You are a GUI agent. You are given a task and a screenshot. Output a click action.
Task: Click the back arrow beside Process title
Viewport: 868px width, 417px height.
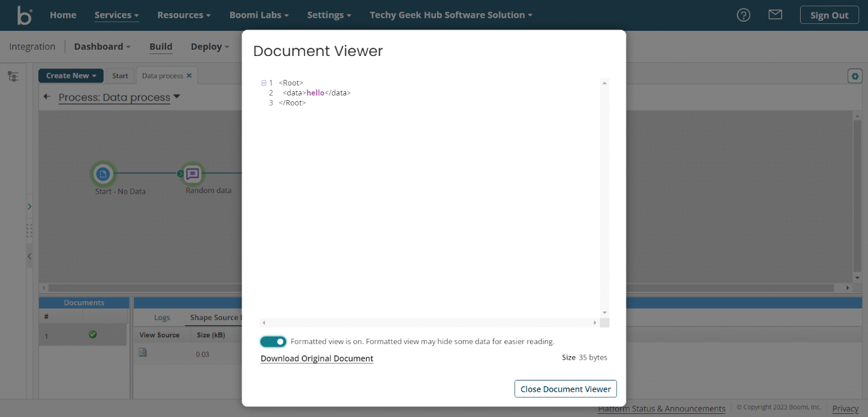(47, 97)
